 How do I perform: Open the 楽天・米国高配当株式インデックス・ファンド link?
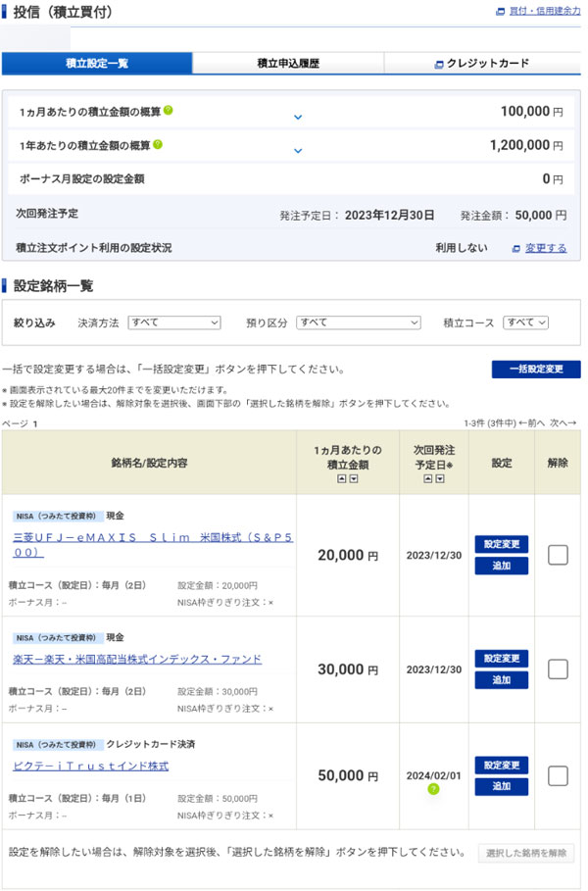tap(137, 659)
